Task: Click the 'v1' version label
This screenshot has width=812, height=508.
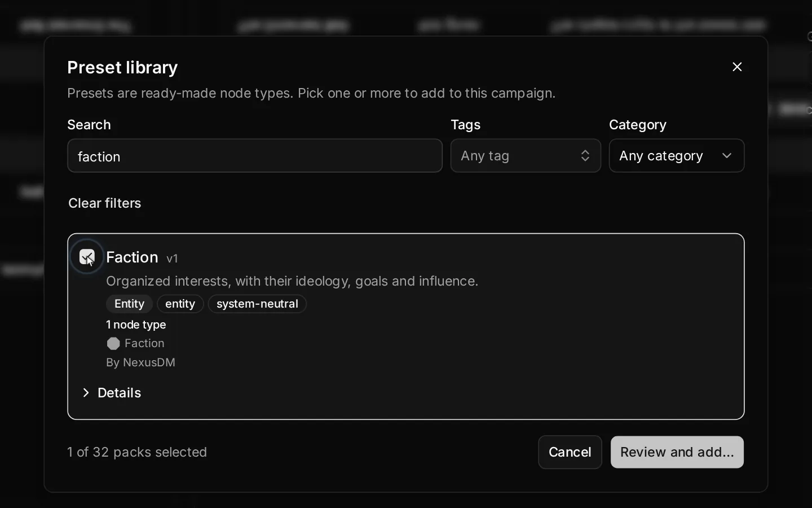Action: [173, 259]
